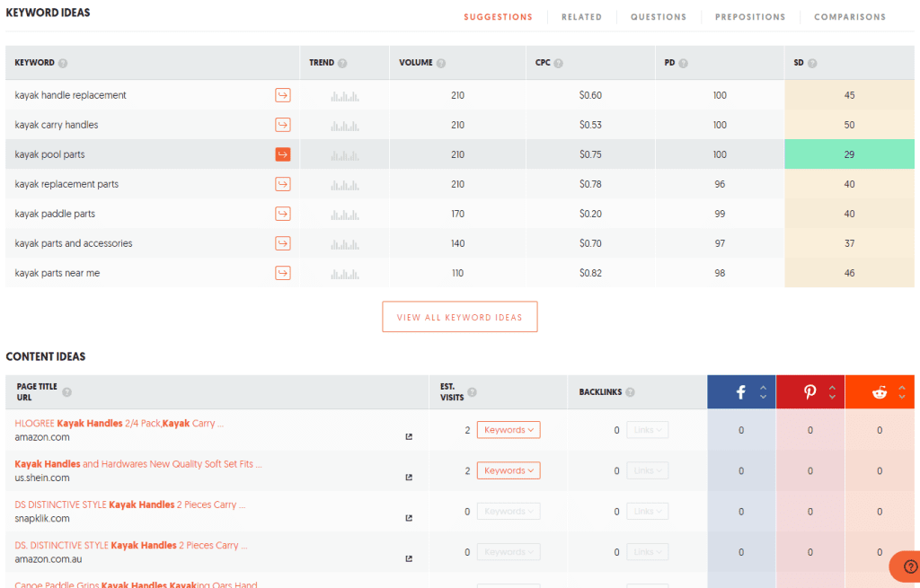Open arrow icon for kayak replacement parts
Image resolution: width=920 pixels, height=588 pixels.
[283, 184]
